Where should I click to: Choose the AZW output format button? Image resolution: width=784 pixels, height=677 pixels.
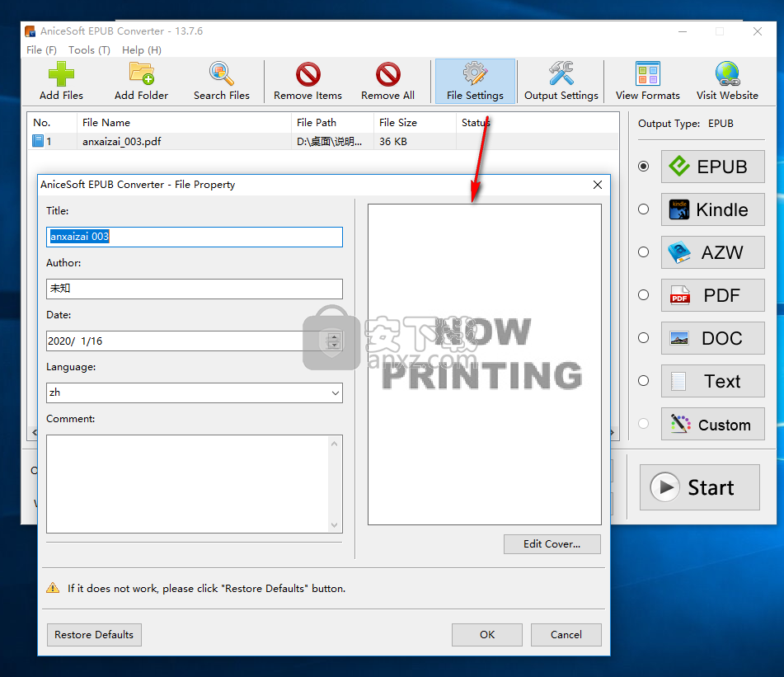click(x=712, y=252)
